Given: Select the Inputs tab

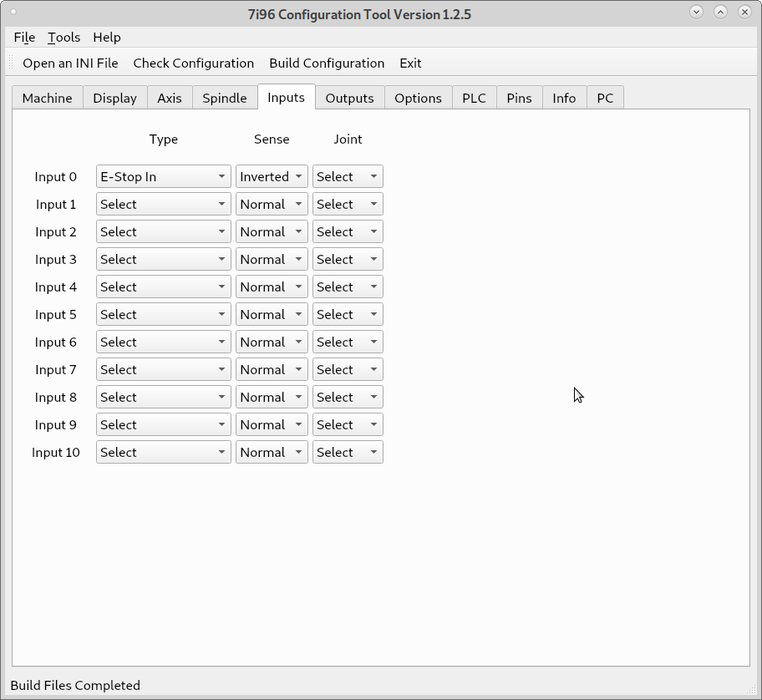Looking at the screenshot, I should point(287,97).
